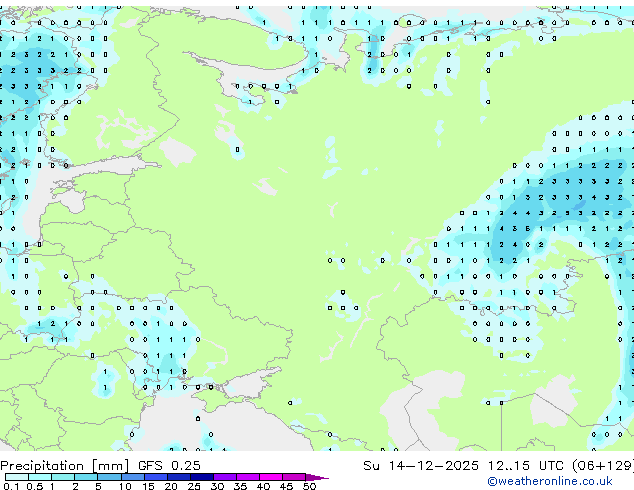Screen dimensions: 634x490
Task: Click the 25–30 mm dark blue swatch
Action: (202, 477)
